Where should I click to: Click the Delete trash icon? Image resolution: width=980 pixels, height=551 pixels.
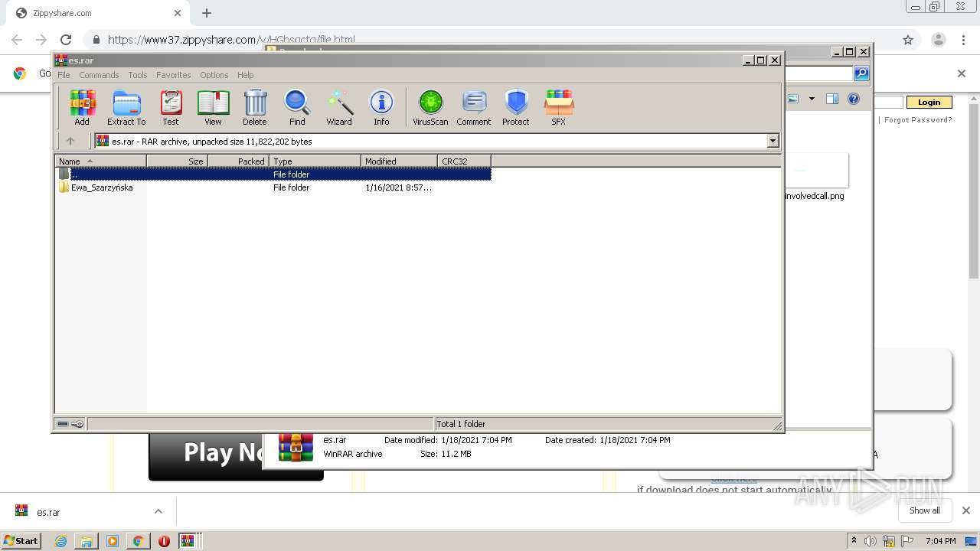[x=255, y=107]
